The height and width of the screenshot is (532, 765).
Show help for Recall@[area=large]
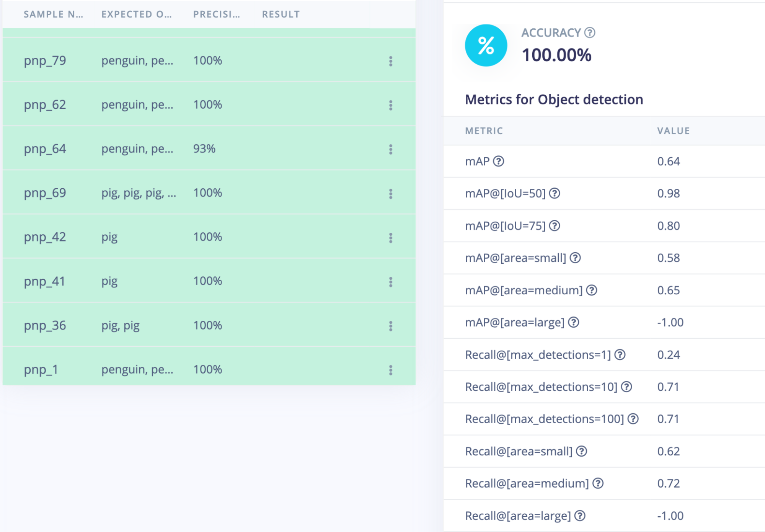[580, 516]
